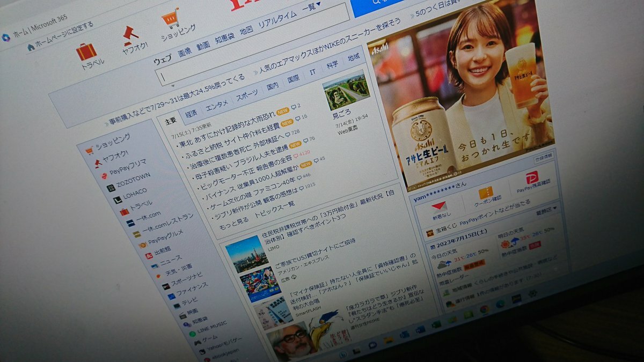Select the ウェブ search tab

point(163,60)
